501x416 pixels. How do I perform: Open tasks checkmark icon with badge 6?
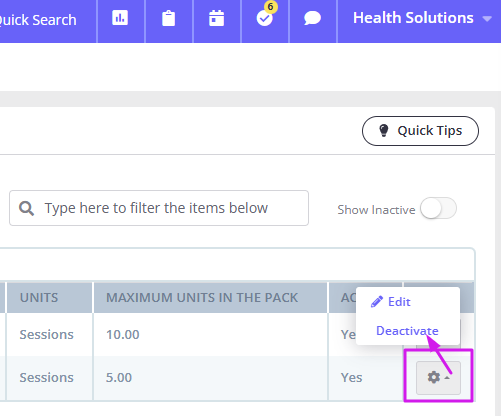(x=265, y=18)
